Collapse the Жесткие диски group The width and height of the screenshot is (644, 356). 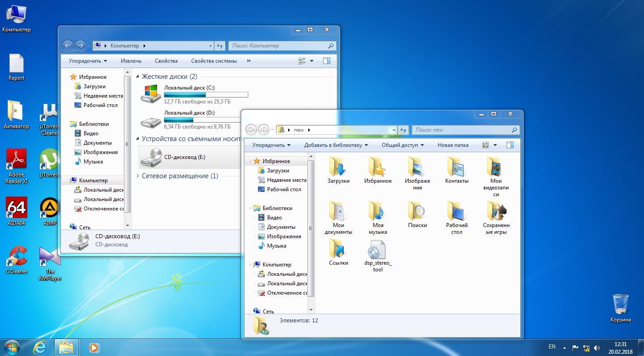[x=138, y=77]
